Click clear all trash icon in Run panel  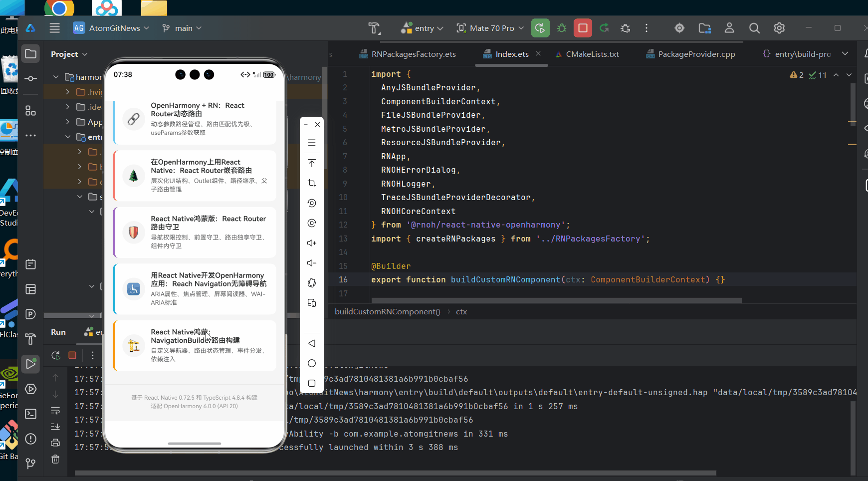click(55, 459)
